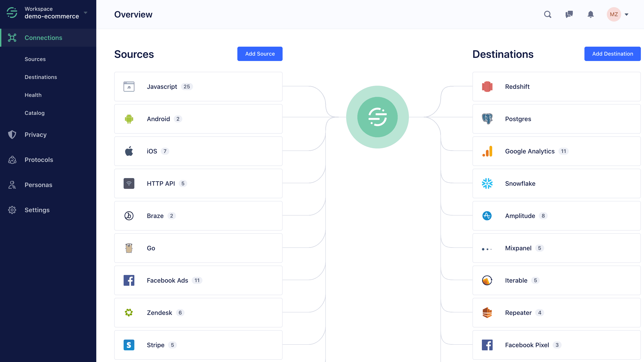Open Protocols via its sidebar icon
This screenshot has height=362, width=644.
coord(12,160)
